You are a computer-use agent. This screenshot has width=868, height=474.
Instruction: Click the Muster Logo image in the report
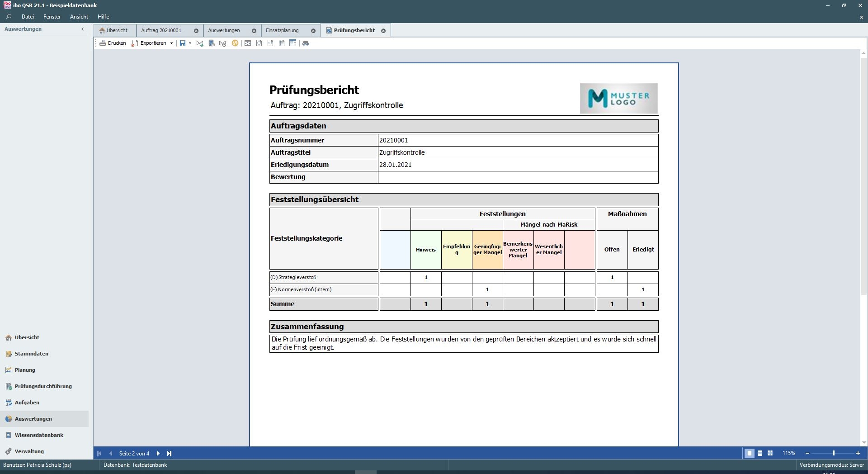pos(619,98)
